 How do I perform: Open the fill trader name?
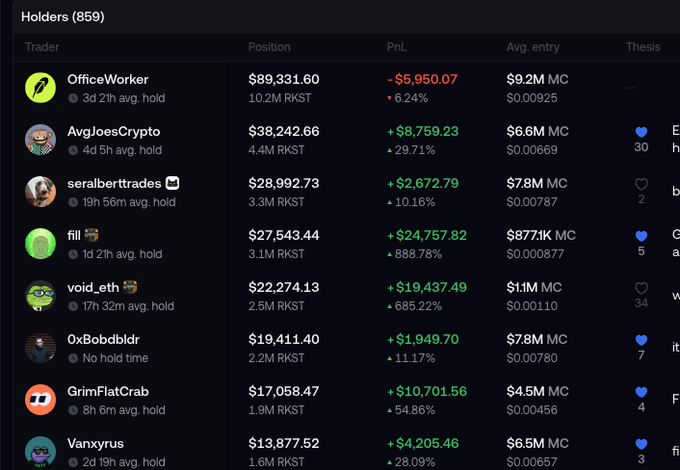[74, 235]
